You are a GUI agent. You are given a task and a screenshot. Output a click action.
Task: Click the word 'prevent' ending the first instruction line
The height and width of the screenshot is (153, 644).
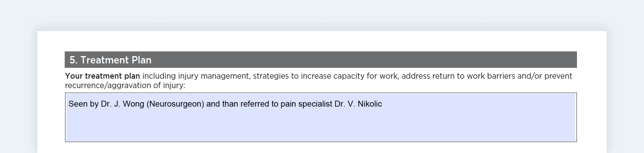(558, 76)
